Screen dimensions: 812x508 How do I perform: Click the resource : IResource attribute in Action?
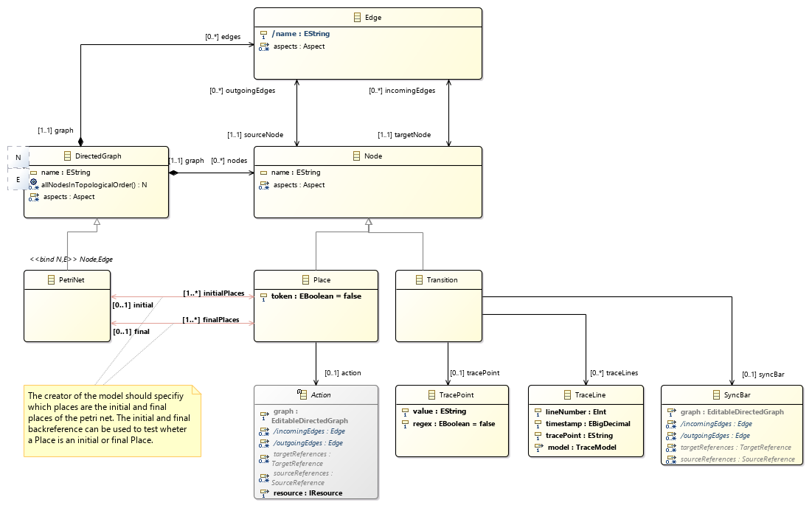tap(307, 493)
